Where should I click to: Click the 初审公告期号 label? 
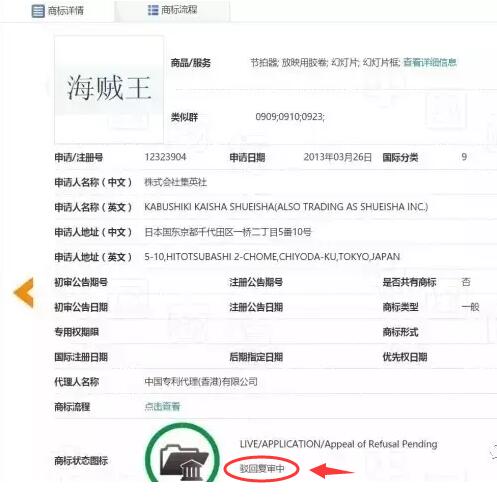click(81, 282)
